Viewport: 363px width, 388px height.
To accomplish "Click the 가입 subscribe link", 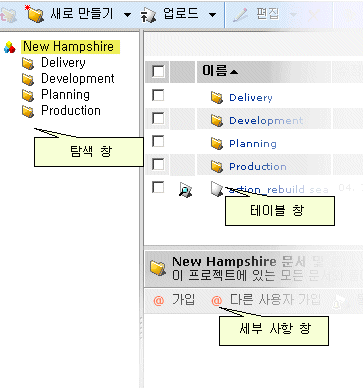I will pyautogui.click(x=183, y=300).
